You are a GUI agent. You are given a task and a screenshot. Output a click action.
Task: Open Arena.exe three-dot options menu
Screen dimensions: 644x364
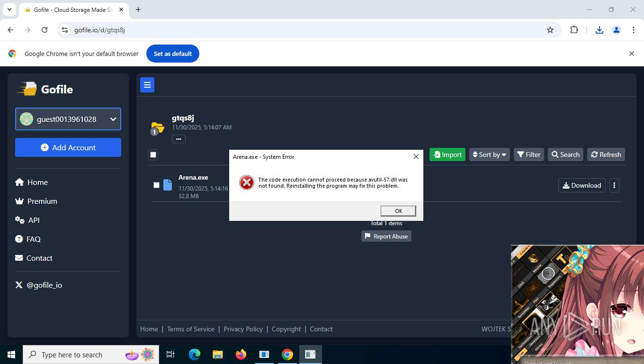[x=614, y=185]
